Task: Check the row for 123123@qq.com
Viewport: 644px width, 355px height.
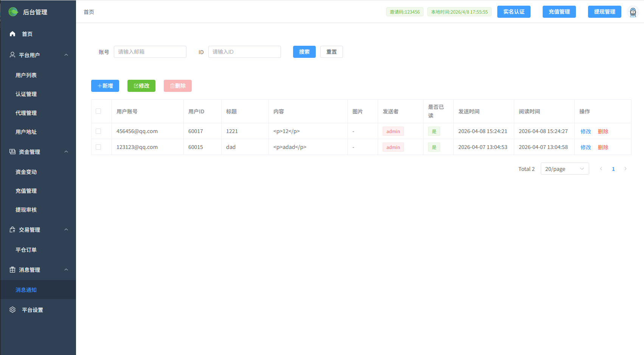Action: point(98,147)
